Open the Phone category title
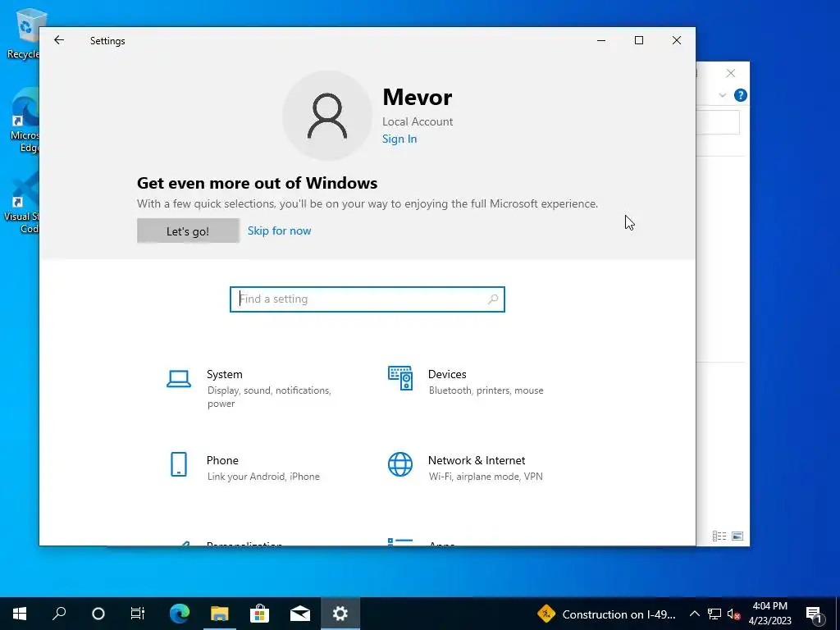Screen dimensions: 840x630 [x=222, y=460]
